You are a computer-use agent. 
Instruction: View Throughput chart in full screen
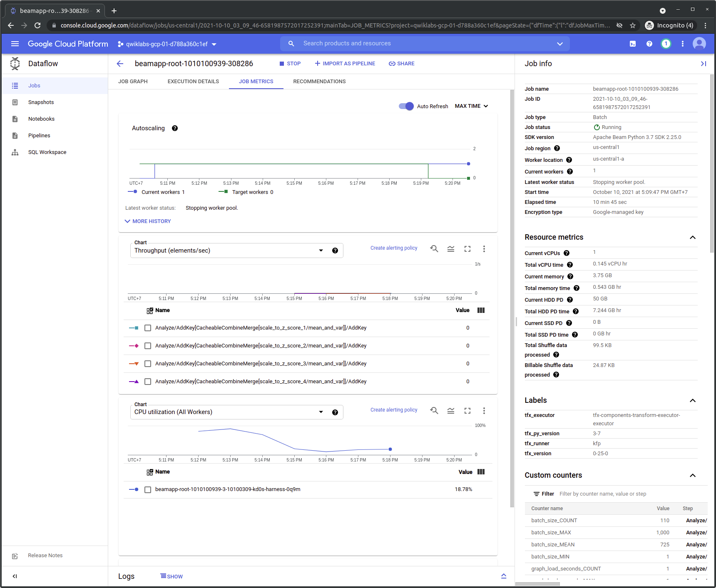(x=467, y=249)
